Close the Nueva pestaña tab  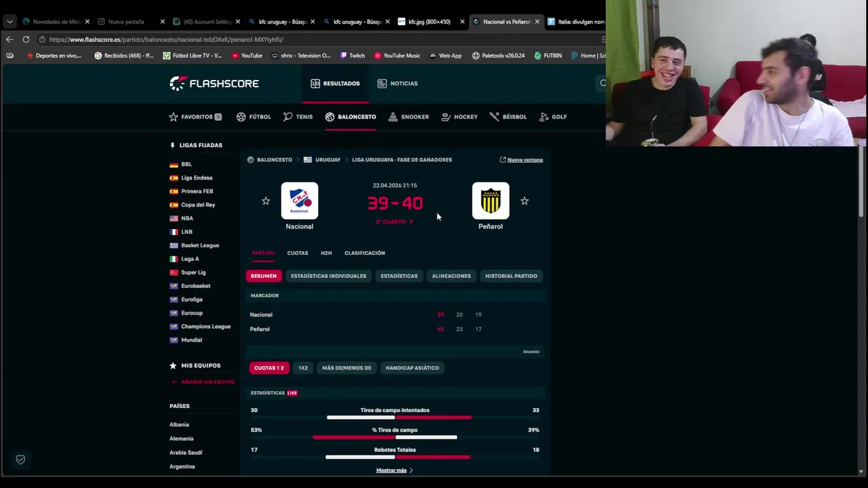(x=161, y=22)
